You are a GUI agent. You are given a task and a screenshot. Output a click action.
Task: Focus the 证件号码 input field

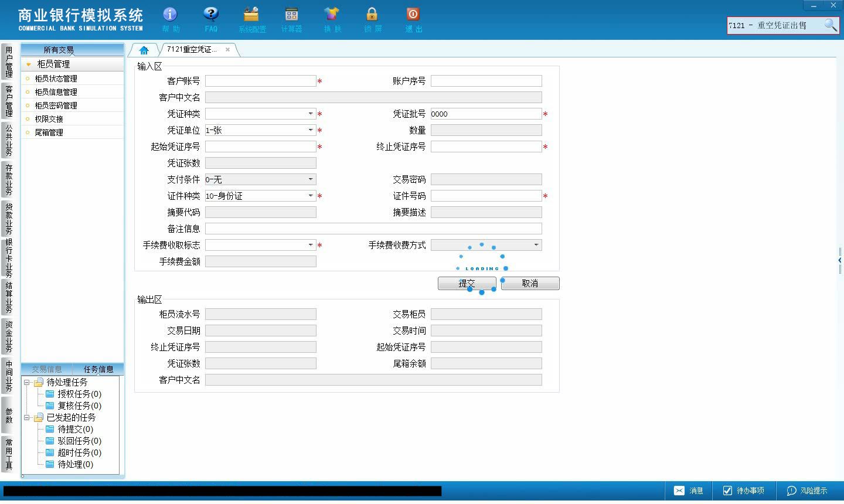click(x=486, y=196)
